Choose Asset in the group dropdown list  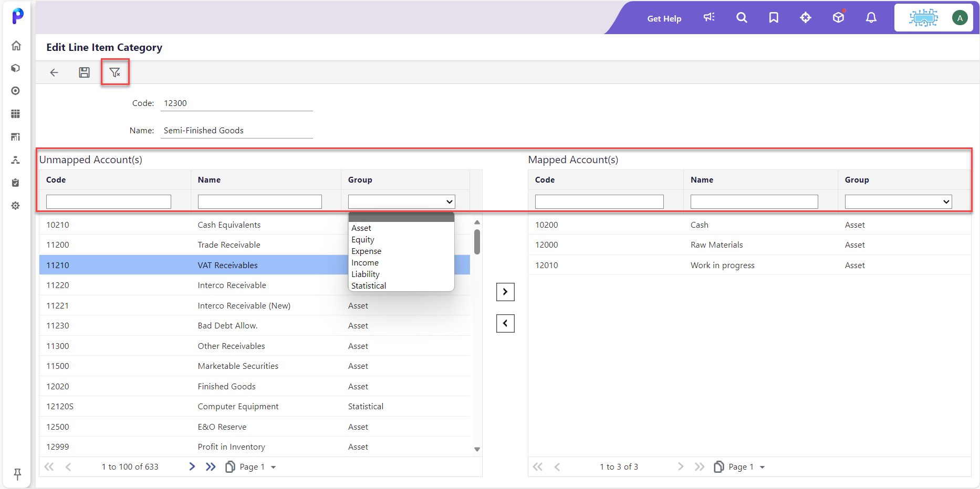coord(401,228)
